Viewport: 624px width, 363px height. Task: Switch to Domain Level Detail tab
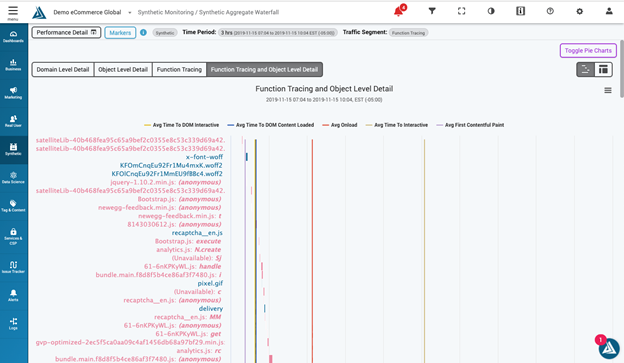63,70
